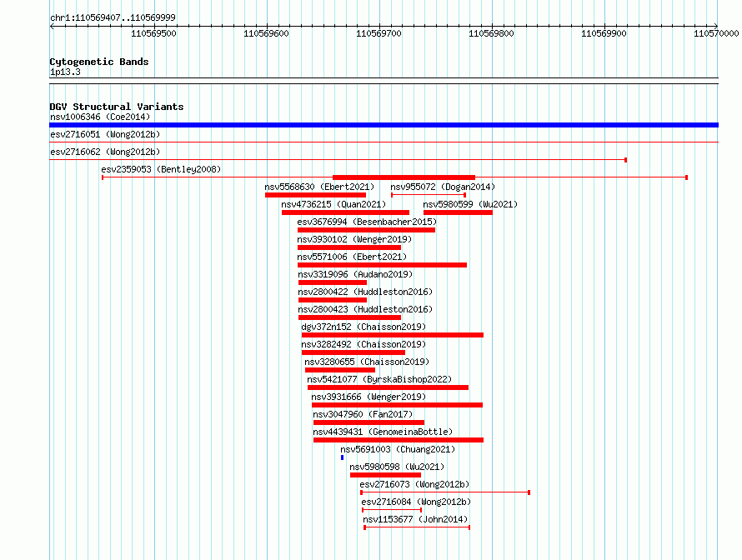Image resolution: width=742 pixels, height=560 pixels.
Task: Click nsv3280655 (Chaisson2019) label
Action: click(x=367, y=362)
